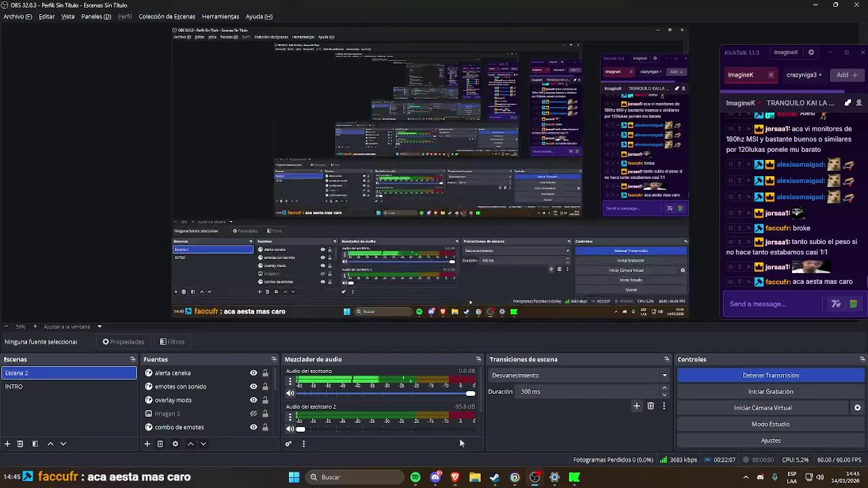Open advanced audio properties gears icon
The image size is (868, 488).
(288, 444)
